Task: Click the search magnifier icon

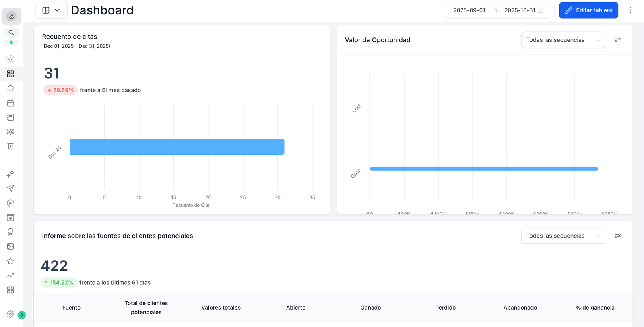Action: tap(11, 33)
